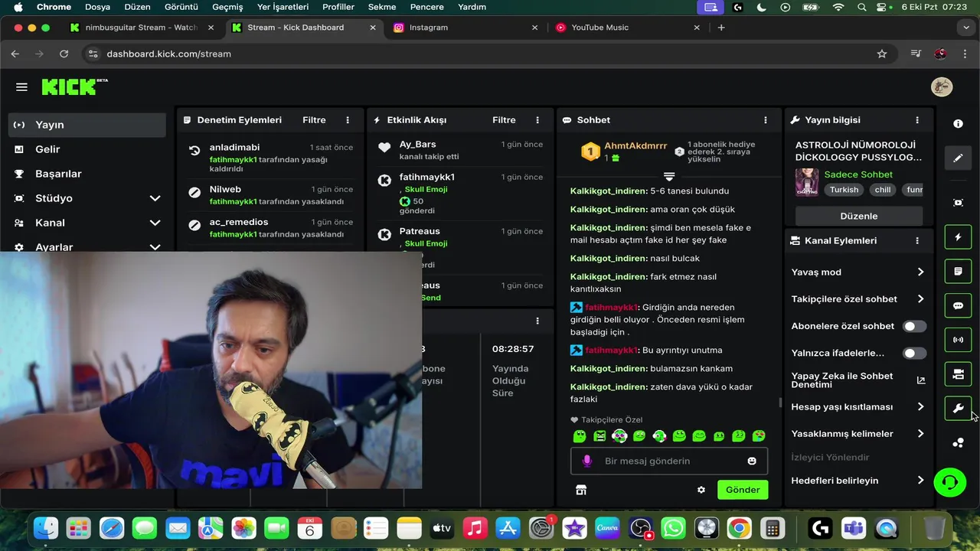Open Hedefleri belirleyin settings
This screenshot has width=980, height=551.
(x=858, y=481)
